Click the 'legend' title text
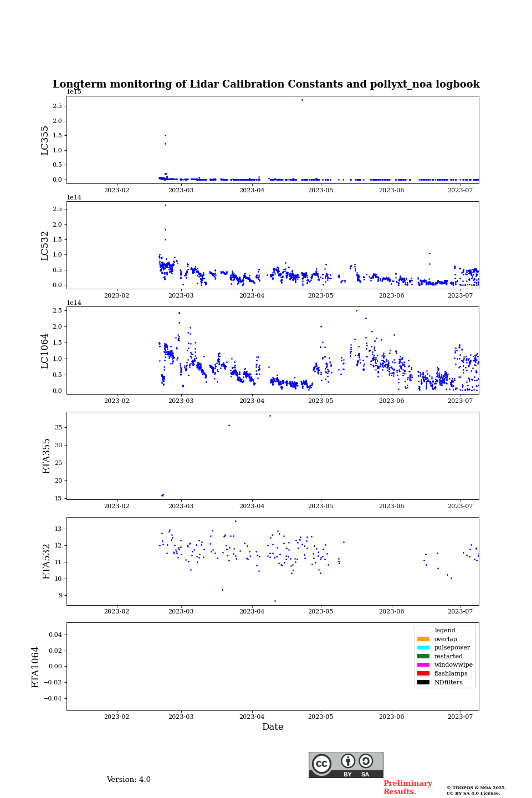This screenshot has height=798, width=532. click(x=445, y=630)
